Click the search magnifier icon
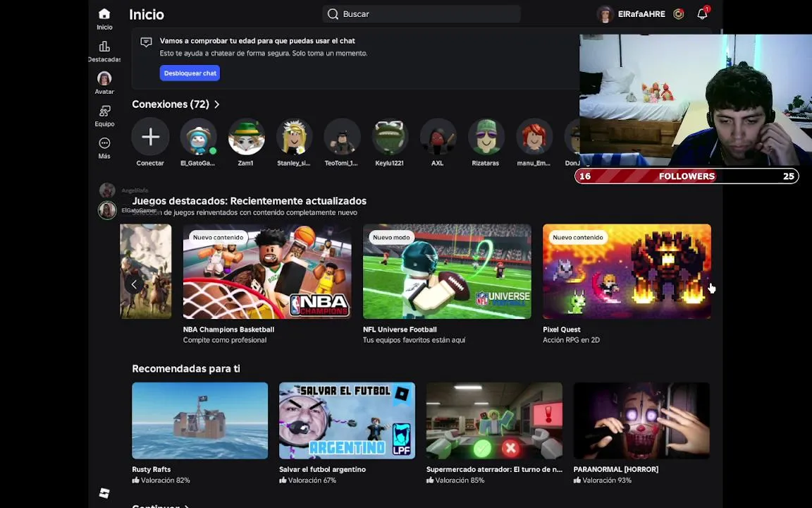This screenshot has height=508, width=812. click(333, 14)
